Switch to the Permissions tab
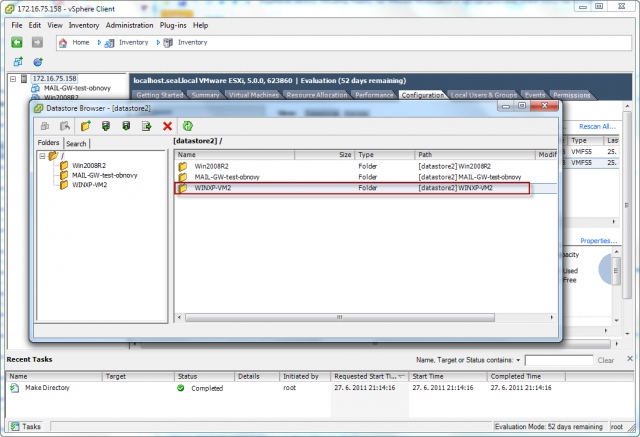Screen dimensions: 640x437 [x=571, y=95]
